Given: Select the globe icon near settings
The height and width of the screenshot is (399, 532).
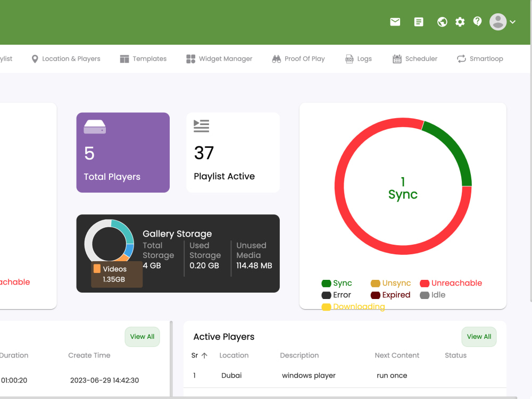Looking at the screenshot, I should pyautogui.click(x=442, y=22).
